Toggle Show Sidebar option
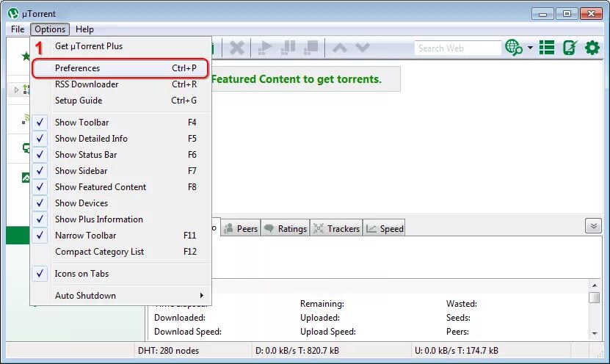610x364 pixels. point(120,171)
